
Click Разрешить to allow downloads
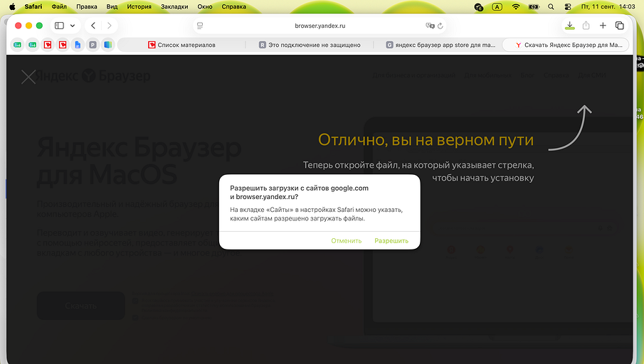click(391, 241)
